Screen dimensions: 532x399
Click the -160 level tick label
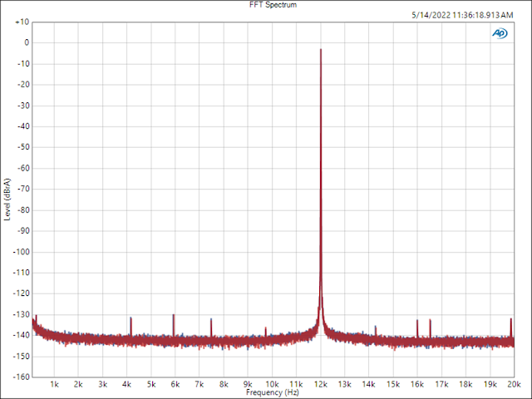tap(21, 377)
